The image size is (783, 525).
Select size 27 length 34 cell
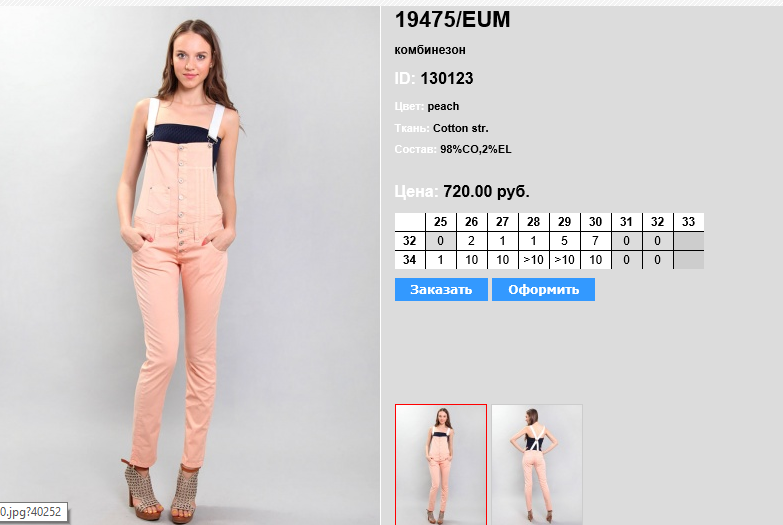click(502, 260)
